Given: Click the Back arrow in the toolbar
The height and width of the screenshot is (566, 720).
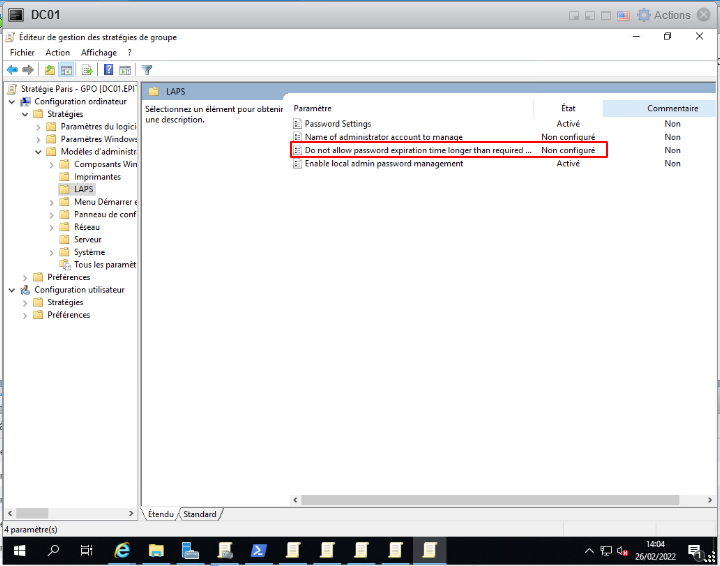Looking at the screenshot, I should pyautogui.click(x=12, y=70).
